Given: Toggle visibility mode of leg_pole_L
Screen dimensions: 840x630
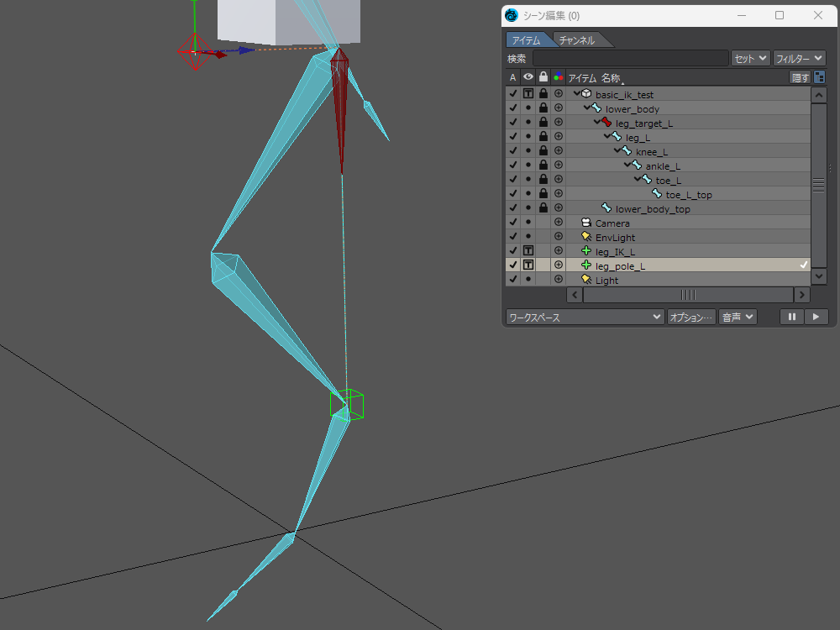Looking at the screenshot, I should [528, 265].
